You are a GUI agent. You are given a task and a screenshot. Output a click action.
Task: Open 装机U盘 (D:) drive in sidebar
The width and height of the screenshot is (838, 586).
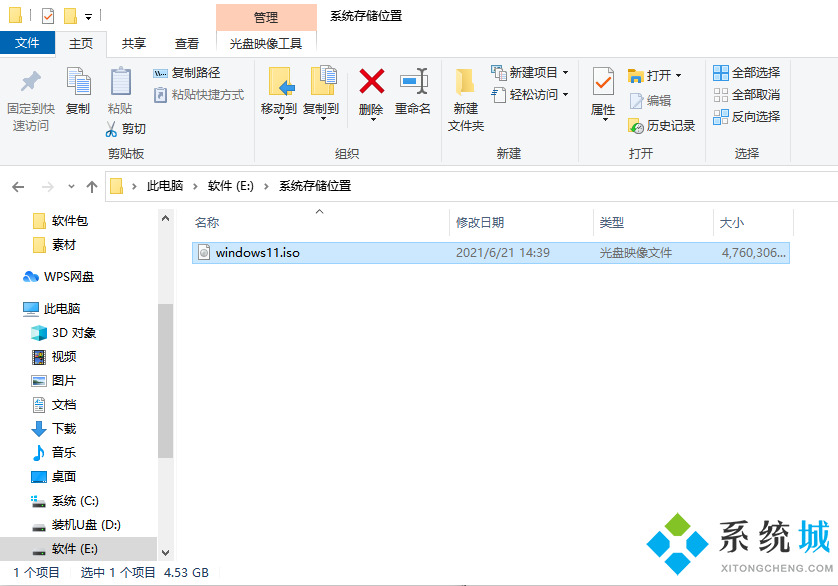76,525
